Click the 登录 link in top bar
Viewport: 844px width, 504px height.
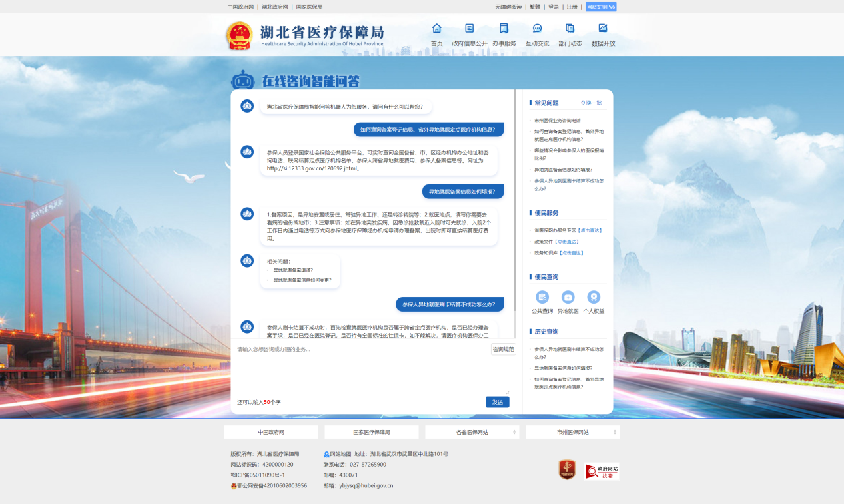[x=554, y=7]
